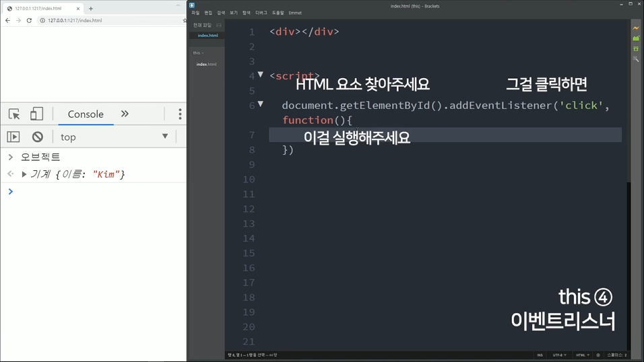Click the getElementById text in code
Screen dimensions: 644x362
coord(385,106)
